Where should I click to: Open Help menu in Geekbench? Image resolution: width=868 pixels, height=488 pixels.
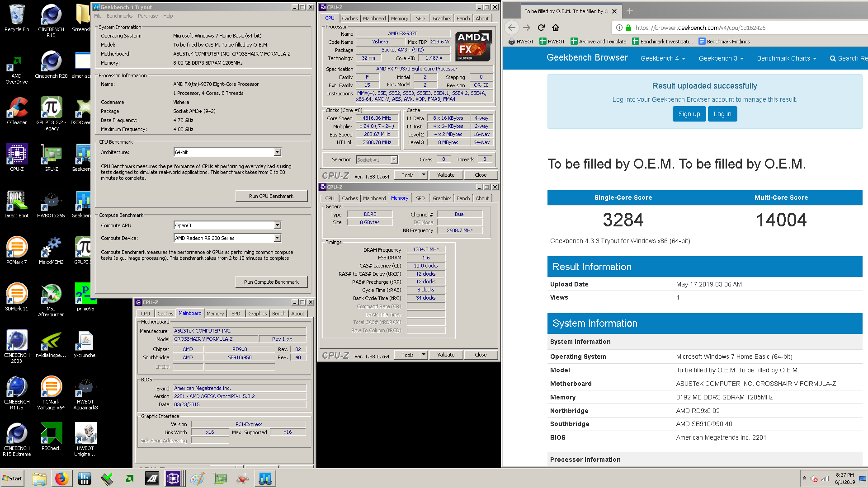[x=168, y=16]
